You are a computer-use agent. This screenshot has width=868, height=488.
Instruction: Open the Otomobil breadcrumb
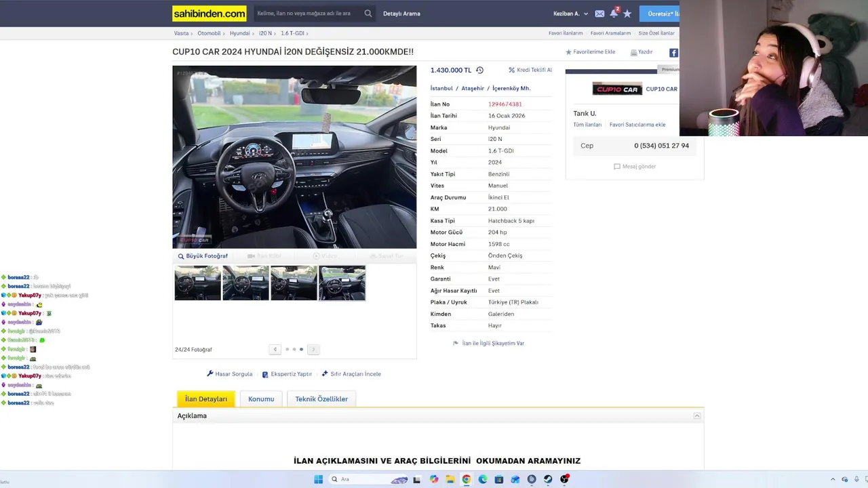tap(209, 33)
